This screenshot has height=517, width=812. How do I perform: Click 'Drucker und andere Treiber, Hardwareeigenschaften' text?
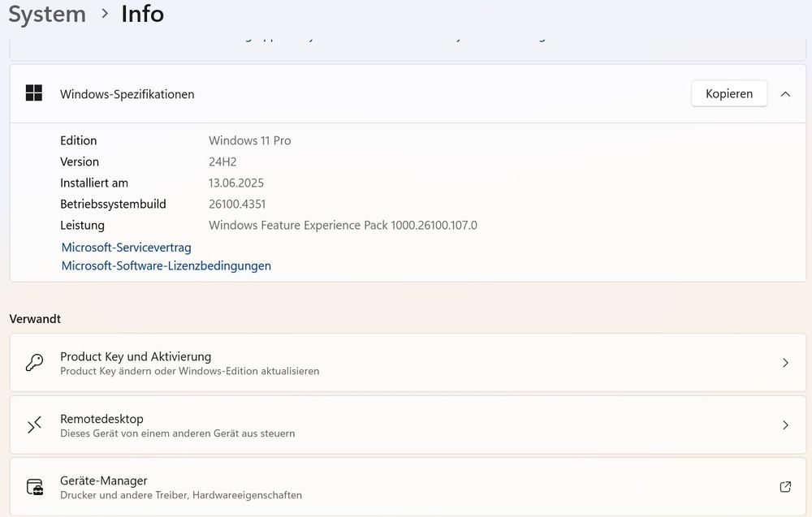(x=181, y=495)
